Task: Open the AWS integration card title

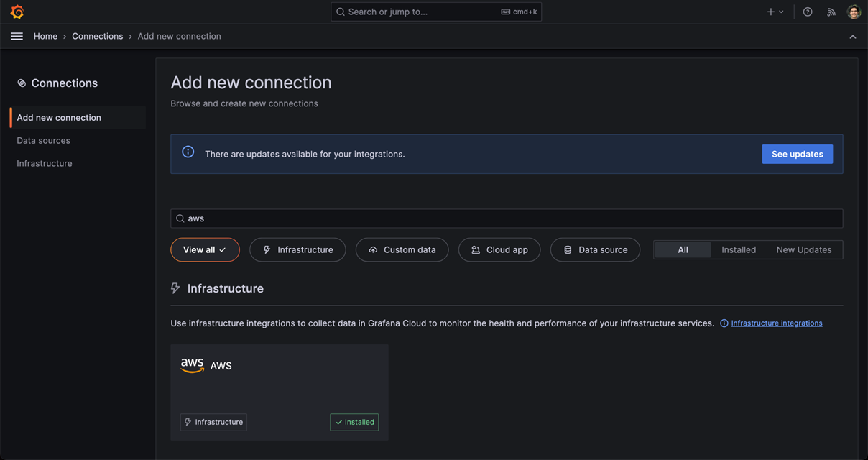Action: [221, 366]
